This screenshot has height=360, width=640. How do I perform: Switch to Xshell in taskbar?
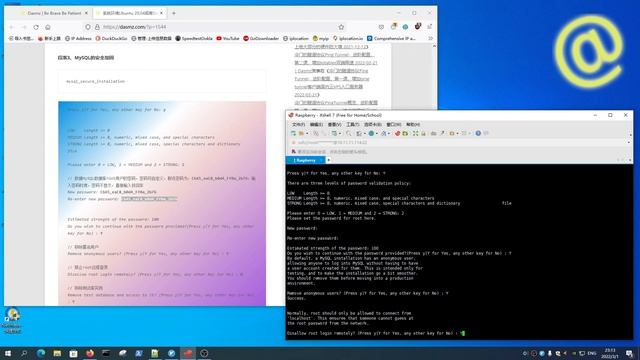pos(188,353)
